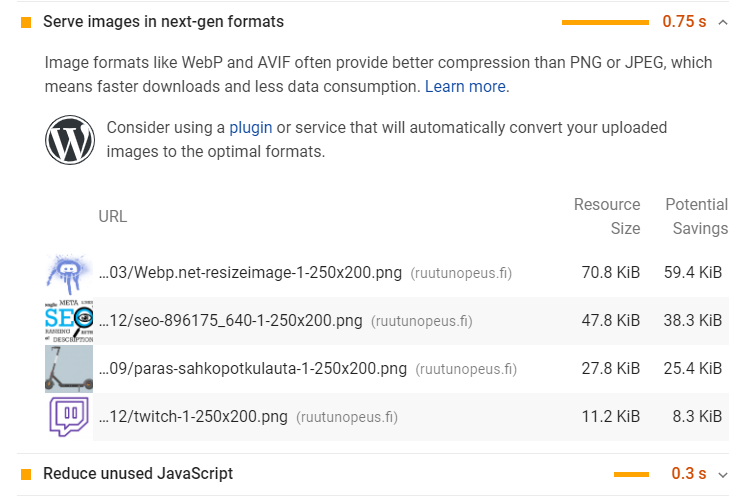
Task: Click orange square beside Reduce unused JavaScript
Action: click(x=26, y=474)
